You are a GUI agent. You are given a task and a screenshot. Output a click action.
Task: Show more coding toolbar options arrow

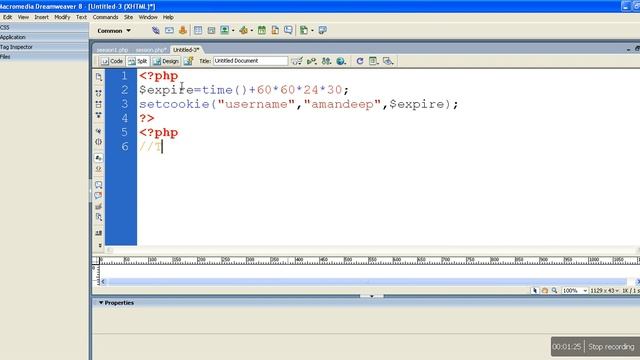click(100, 245)
